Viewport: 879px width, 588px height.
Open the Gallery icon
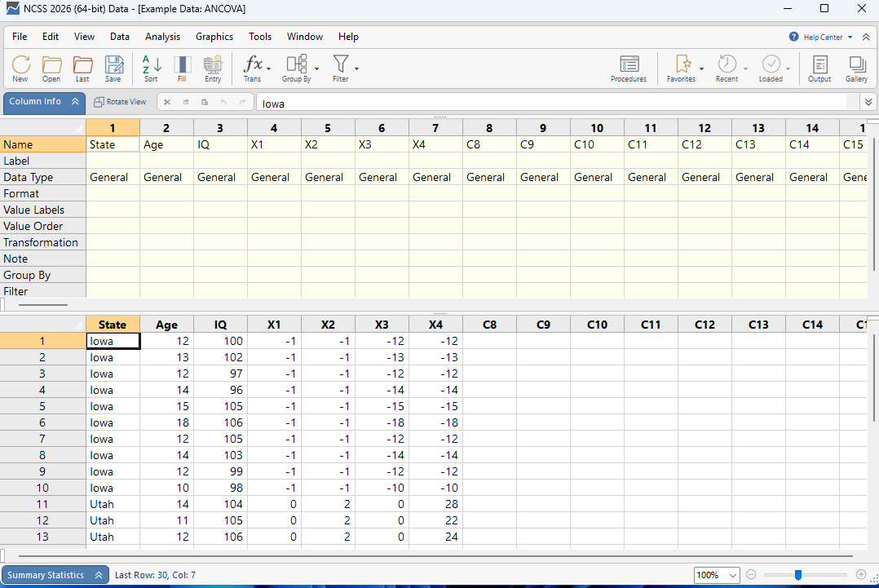click(x=856, y=69)
